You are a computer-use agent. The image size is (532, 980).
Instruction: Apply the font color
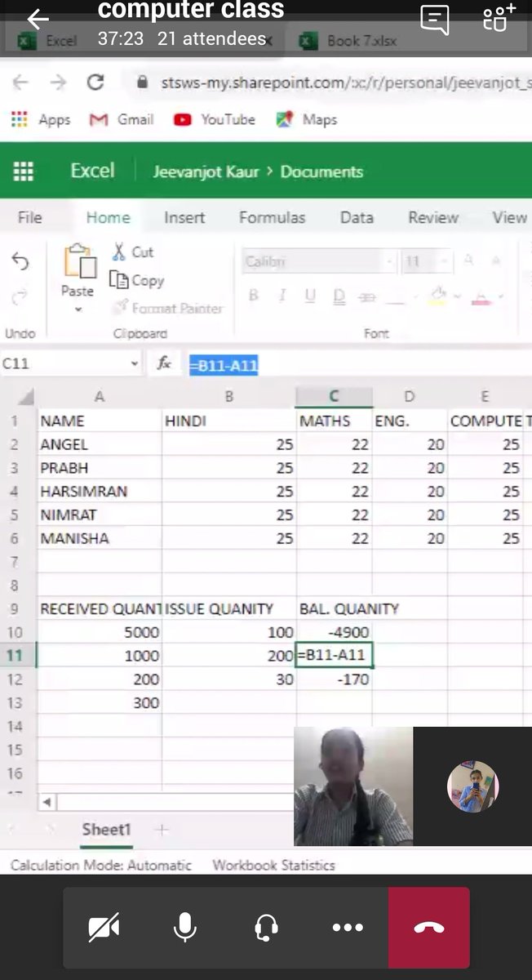[481, 296]
